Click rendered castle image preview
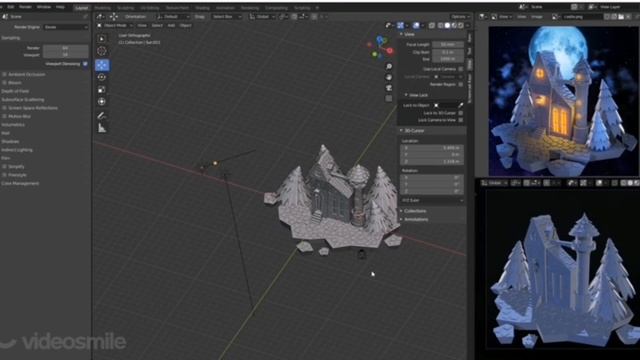Screen dimensions: 640x360 pyautogui.click(x=563, y=101)
